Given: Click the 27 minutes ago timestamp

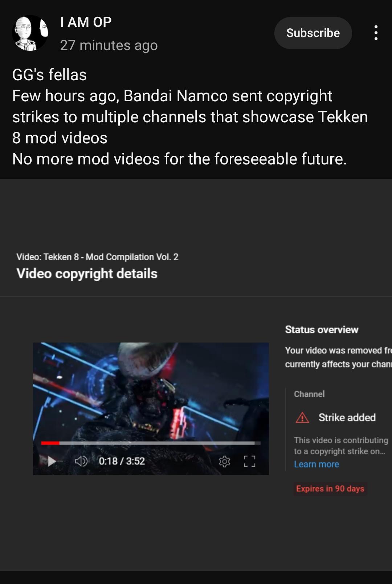Looking at the screenshot, I should coord(109,45).
